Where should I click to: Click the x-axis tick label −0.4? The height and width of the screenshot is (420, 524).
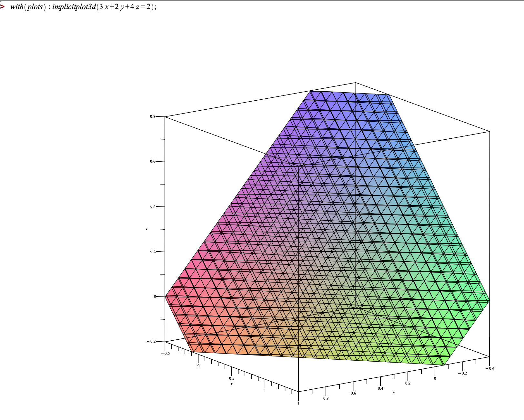[490, 368]
